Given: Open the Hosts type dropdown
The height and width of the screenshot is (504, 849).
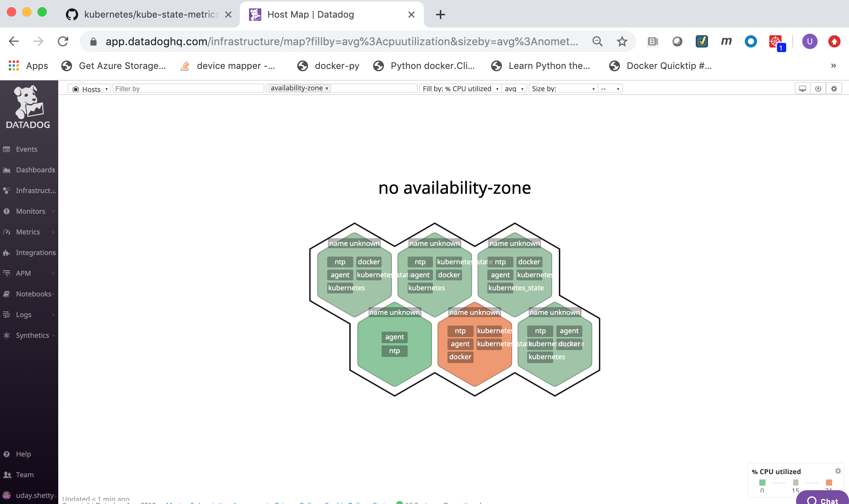Looking at the screenshot, I should (x=89, y=89).
